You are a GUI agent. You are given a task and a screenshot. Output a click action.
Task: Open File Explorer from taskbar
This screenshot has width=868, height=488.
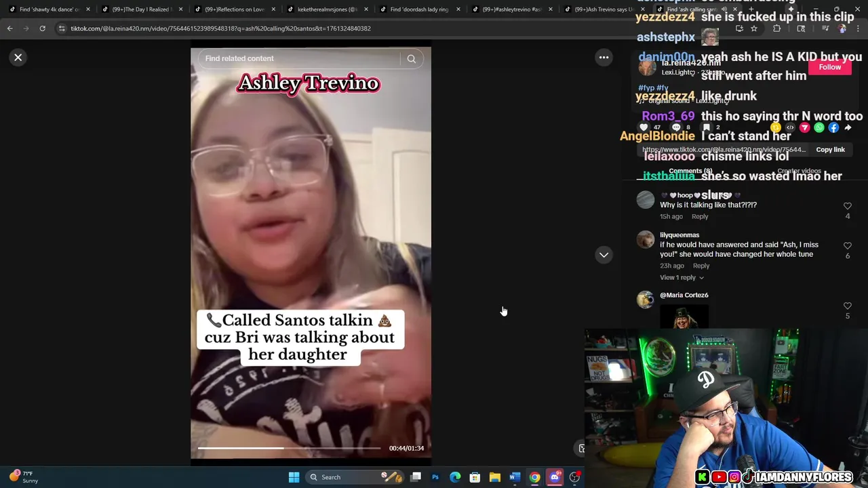pyautogui.click(x=495, y=477)
